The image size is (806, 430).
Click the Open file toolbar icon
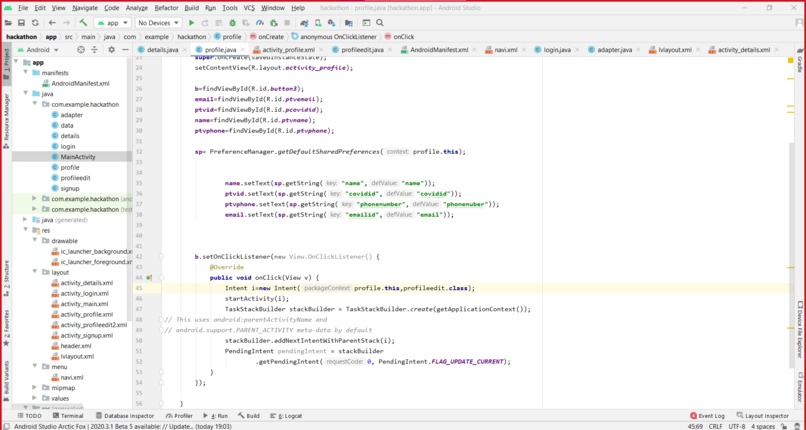8,23
